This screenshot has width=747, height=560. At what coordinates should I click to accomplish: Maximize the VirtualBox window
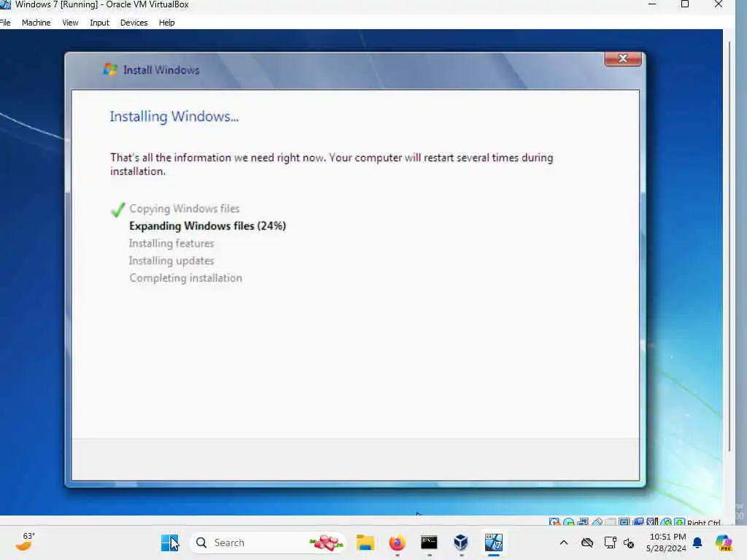tap(684, 4)
